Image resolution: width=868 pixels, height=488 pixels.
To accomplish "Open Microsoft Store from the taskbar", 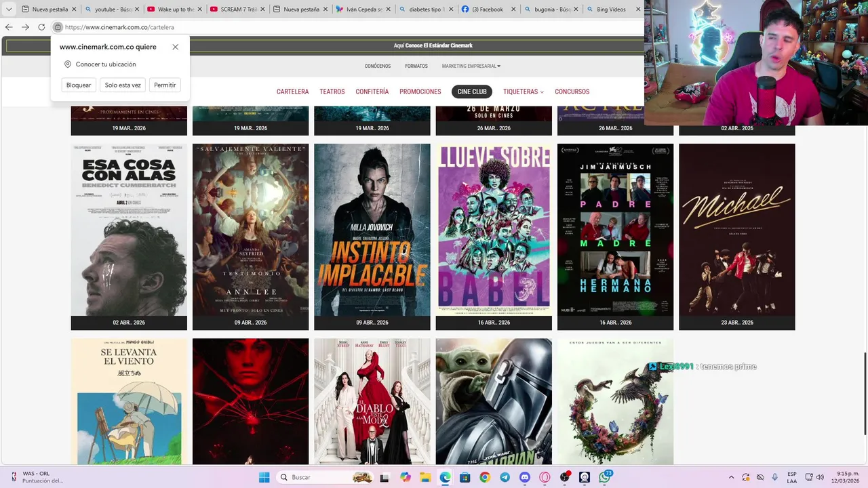I will pos(465,477).
